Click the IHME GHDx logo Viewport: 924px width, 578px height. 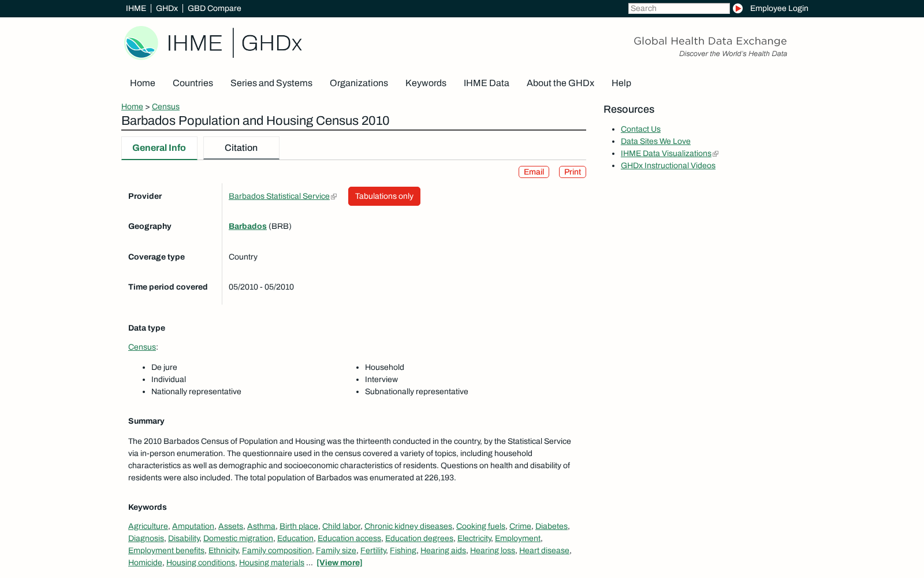click(213, 43)
